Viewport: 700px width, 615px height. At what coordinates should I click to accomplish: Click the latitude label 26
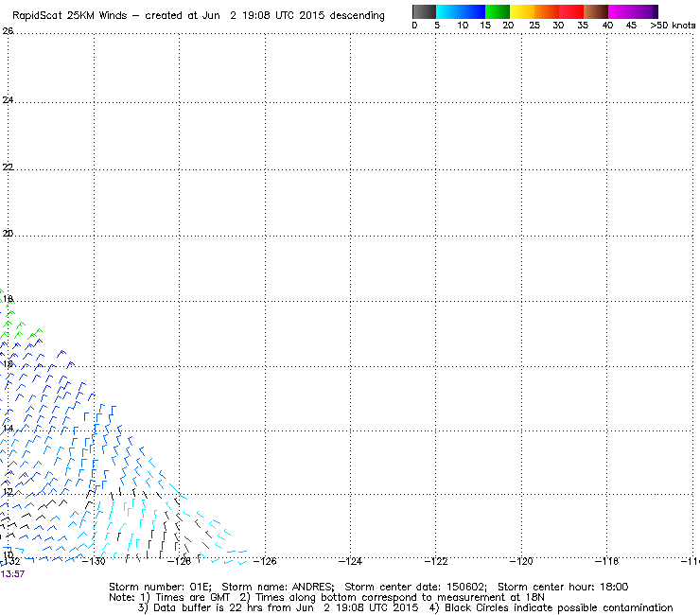(x=8, y=31)
